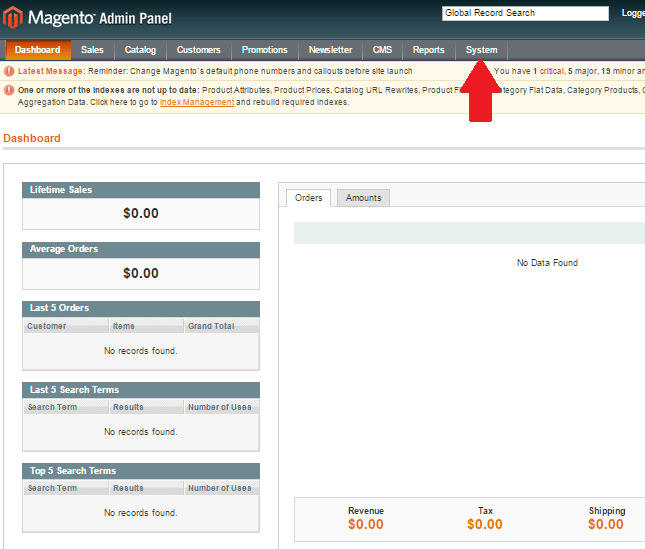Follow the Index Management link
Viewport: 645px width, 549px height.
(x=197, y=102)
